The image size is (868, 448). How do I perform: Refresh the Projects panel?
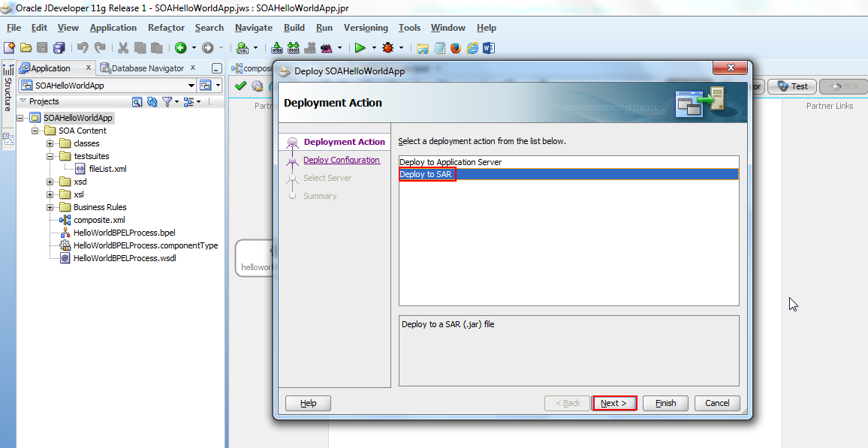(x=152, y=101)
